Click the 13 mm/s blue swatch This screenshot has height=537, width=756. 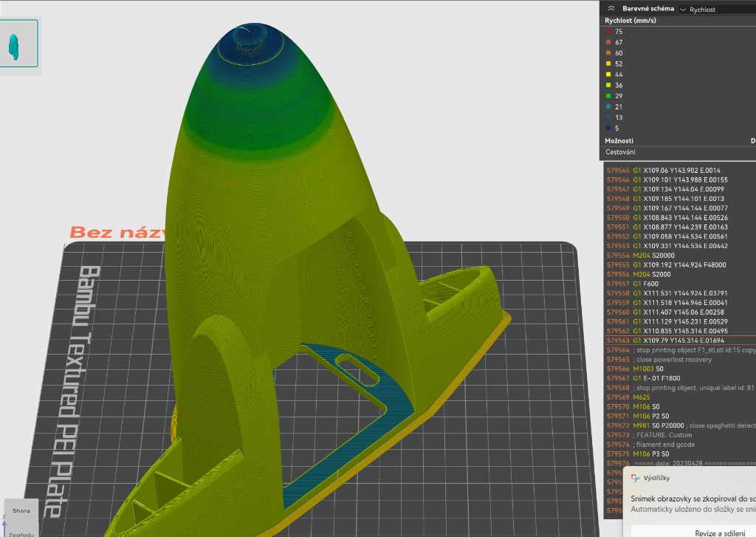[608, 117]
